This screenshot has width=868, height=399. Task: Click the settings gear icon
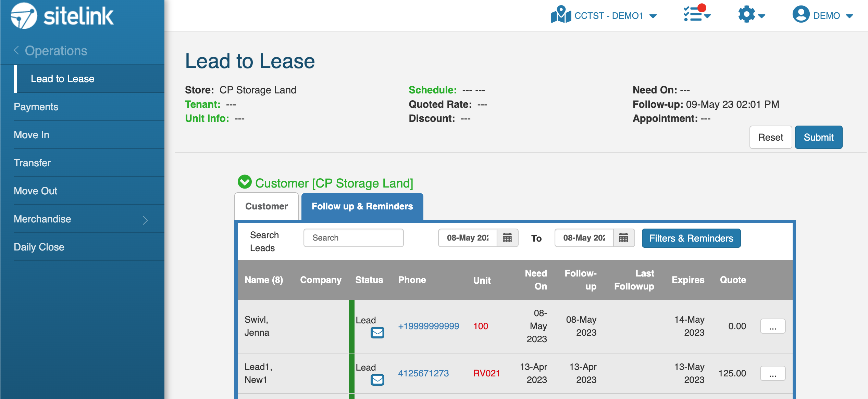(x=746, y=15)
